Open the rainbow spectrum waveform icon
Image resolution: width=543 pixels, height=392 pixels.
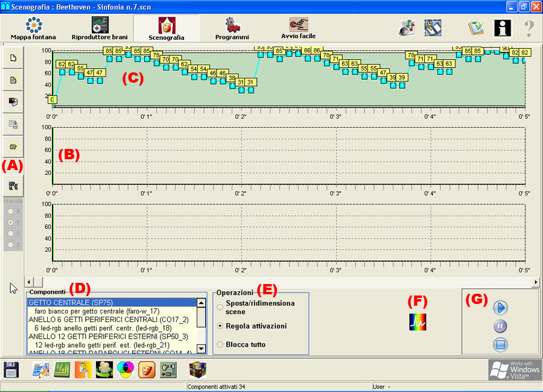click(x=418, y=322)
